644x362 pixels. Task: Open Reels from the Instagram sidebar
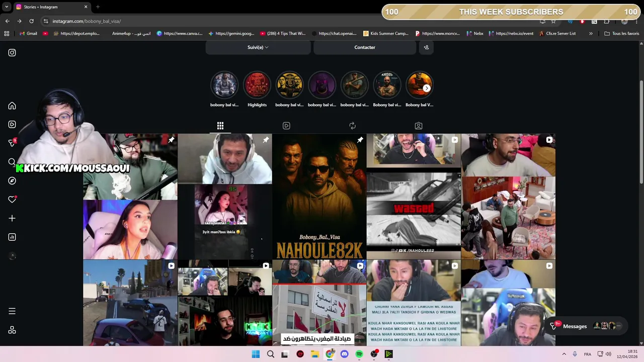pos(12,125)
